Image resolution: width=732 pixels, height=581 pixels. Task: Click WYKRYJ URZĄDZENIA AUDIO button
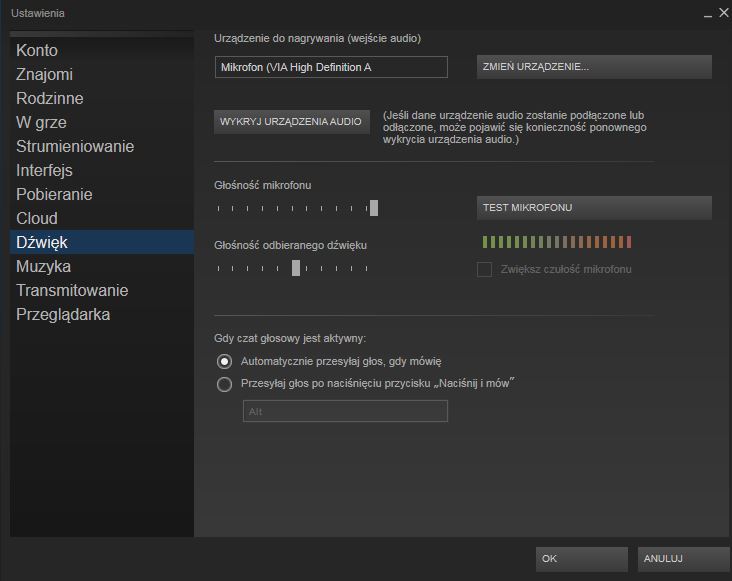point(292,122)
